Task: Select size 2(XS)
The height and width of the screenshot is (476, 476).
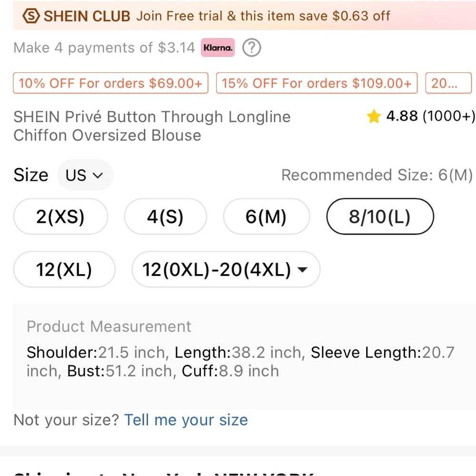Action: (60, 217)
